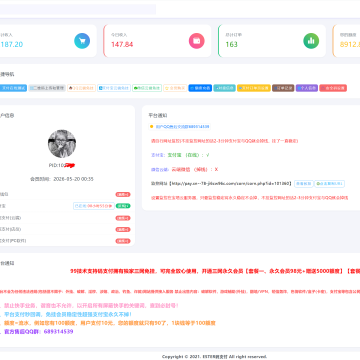Click the Copyright © 2021 footer text
Viewport: 360px width, 360px height.
coord(214,357)
